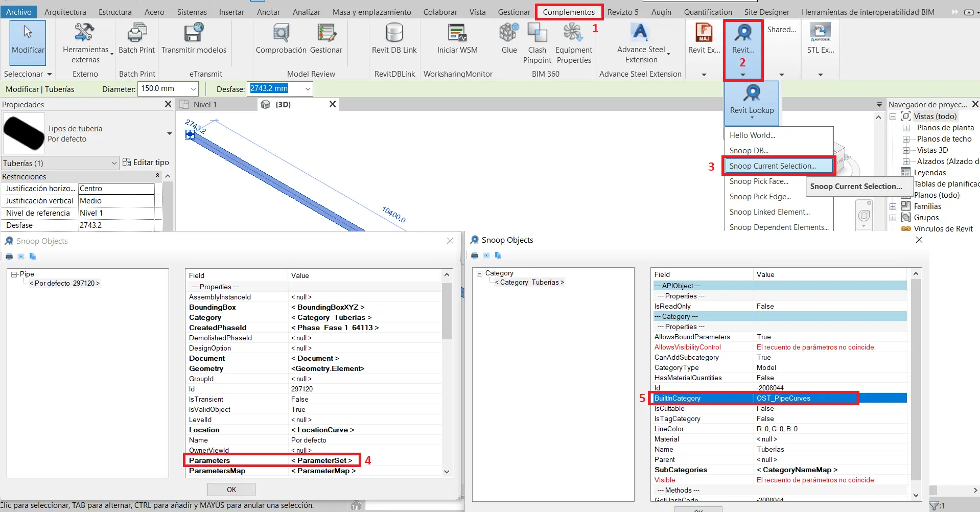Open Equipment Properties

tap(573, 44)
